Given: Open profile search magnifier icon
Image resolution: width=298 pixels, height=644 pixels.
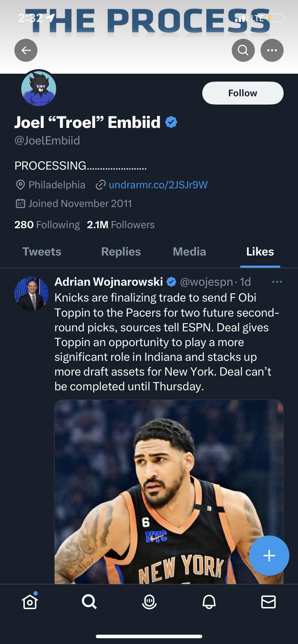Looking at the screenshot, I should [x=243, y=50].
